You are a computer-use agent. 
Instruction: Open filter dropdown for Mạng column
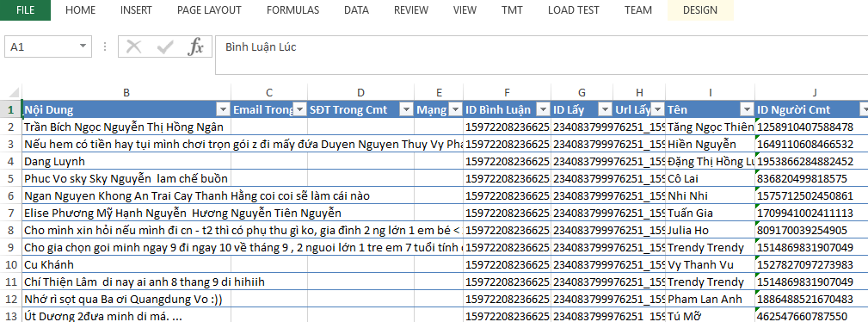point(456,109)
